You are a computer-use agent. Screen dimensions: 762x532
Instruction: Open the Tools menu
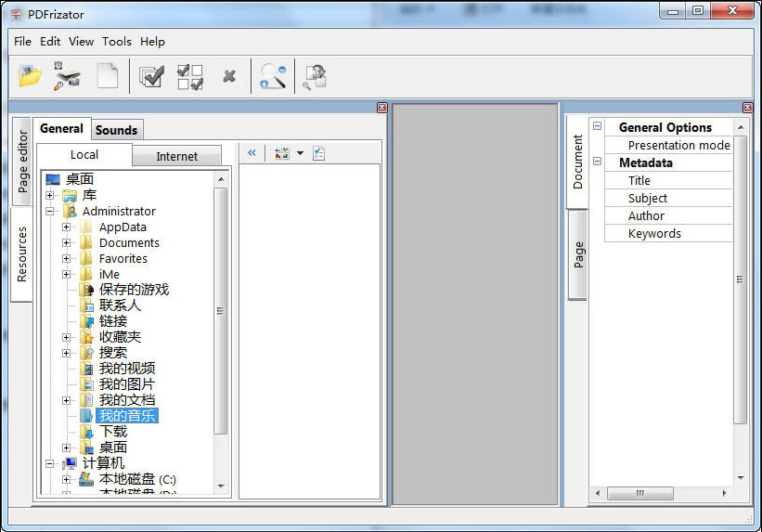117,42
